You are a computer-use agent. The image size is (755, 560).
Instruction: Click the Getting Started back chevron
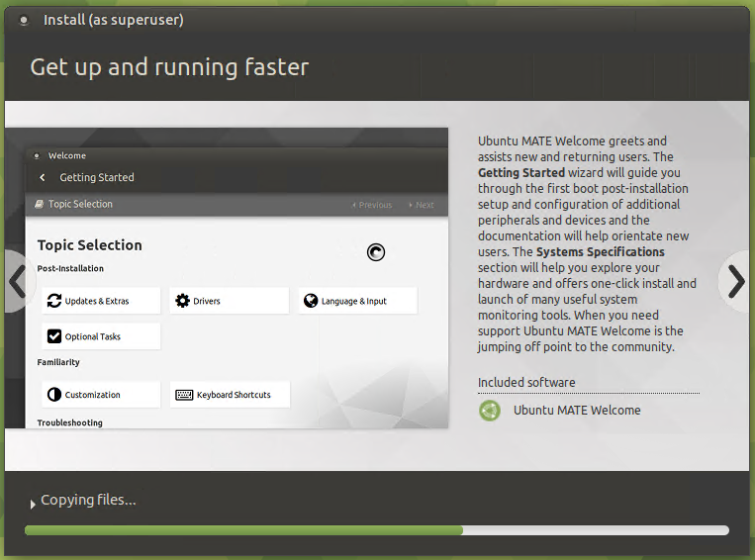[43, 177]
